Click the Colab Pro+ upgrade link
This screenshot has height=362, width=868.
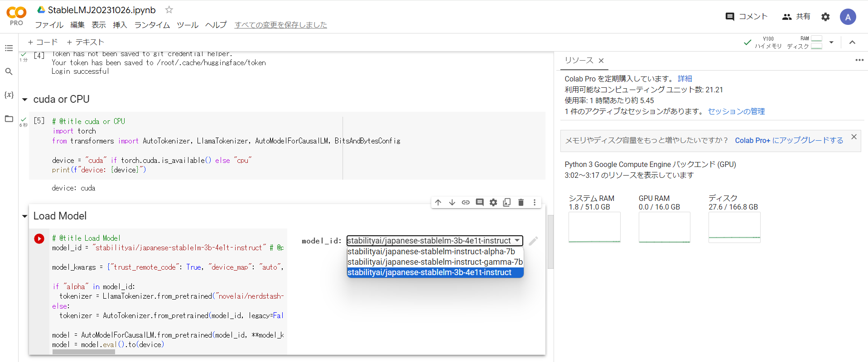tap(789, 140)
